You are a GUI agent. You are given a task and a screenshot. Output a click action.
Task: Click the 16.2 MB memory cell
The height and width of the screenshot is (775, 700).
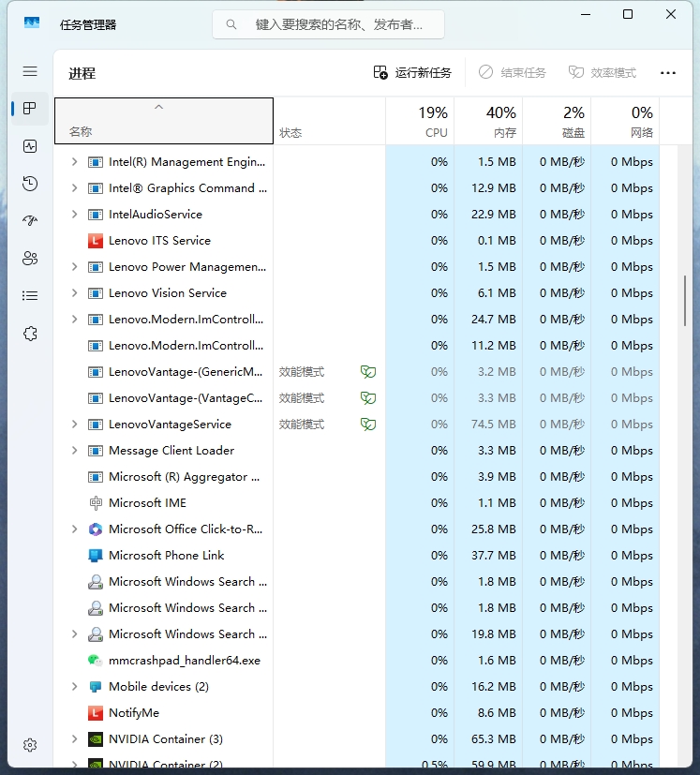pyautogui.click(x=488, y=687)
